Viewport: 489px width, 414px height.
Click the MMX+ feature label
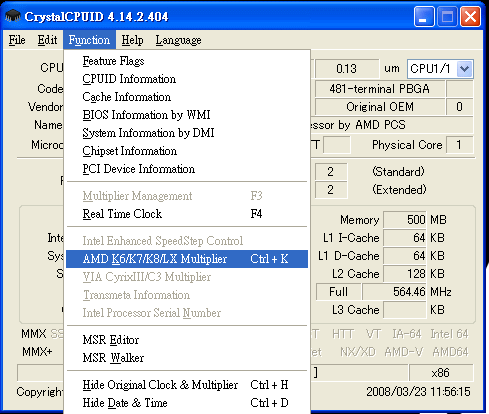[x=37, y=352]
